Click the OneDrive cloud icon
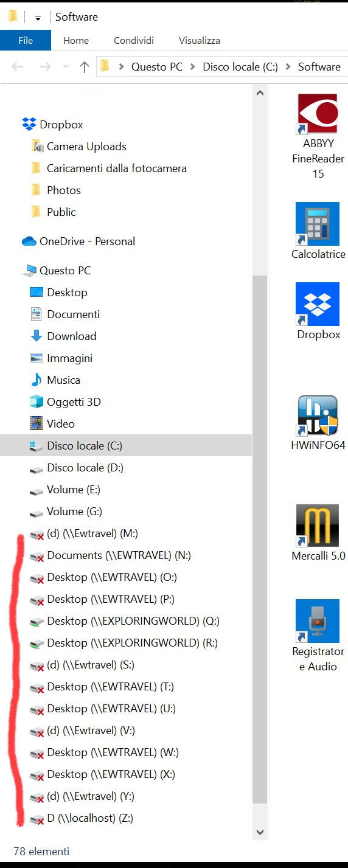Screen dimensions: 348x868 pyautogui.click(x=29, y=241)
